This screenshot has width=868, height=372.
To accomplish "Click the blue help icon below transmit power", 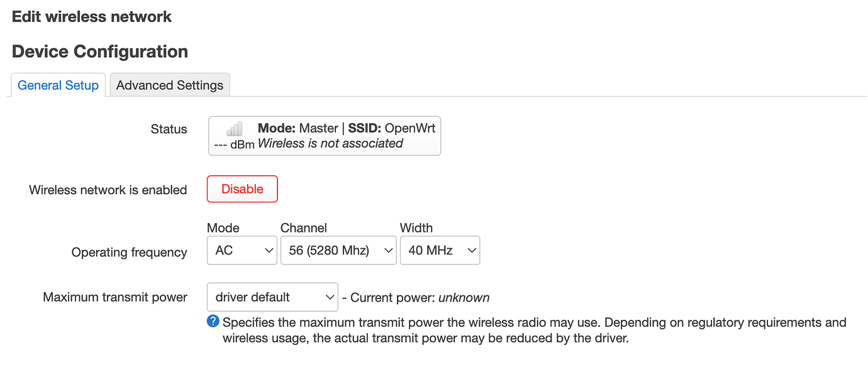I will tap(213, 321).
